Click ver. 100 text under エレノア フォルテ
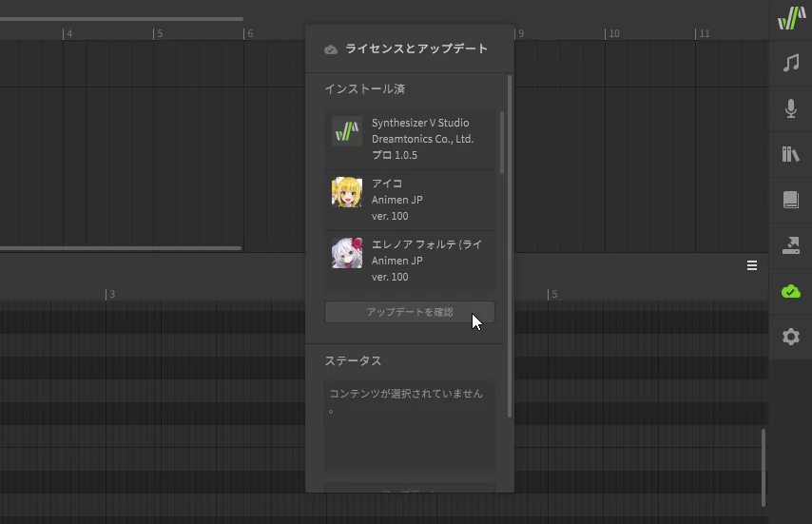Screen dimensions: 812x524 pos(390,277)
